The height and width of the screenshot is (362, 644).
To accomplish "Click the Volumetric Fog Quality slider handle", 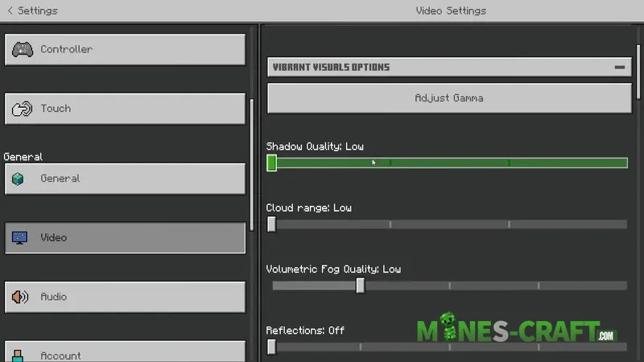I will coord(360,286).
